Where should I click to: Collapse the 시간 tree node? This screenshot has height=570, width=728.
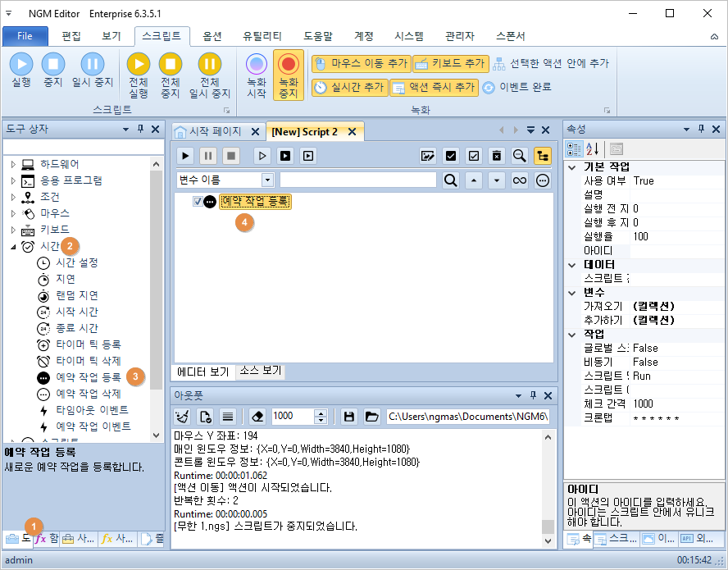13,247
